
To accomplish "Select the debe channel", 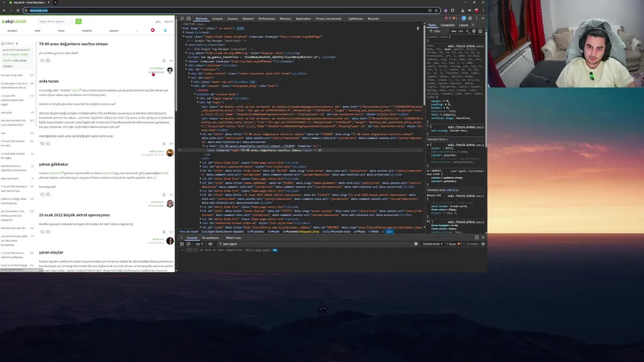I will [x=37, y=31].
